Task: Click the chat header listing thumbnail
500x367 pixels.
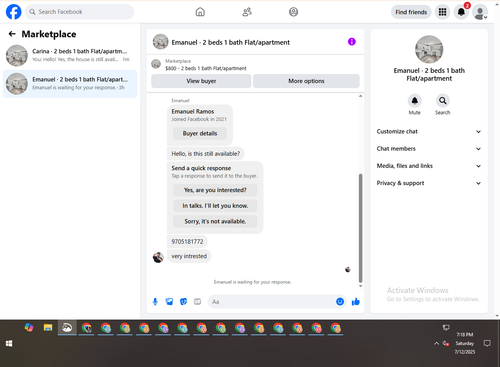Action: tap(160, 42)
